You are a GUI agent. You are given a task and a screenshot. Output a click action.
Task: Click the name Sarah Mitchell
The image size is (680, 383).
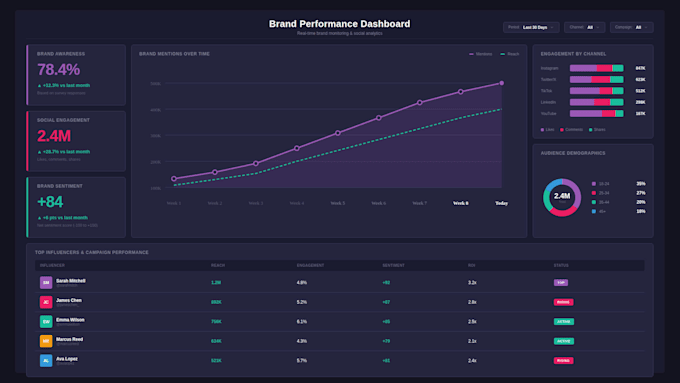point(71,281)
